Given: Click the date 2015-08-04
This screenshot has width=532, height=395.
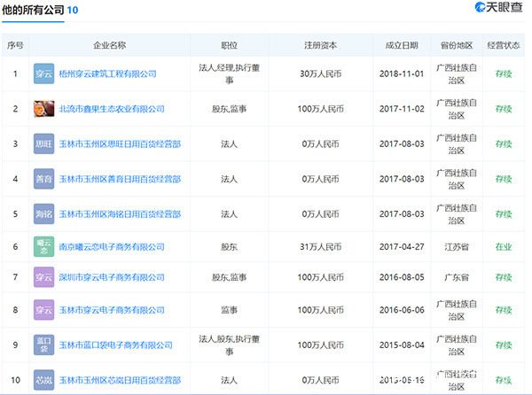Looking at the screenshot, I should (x=402, y=345).
